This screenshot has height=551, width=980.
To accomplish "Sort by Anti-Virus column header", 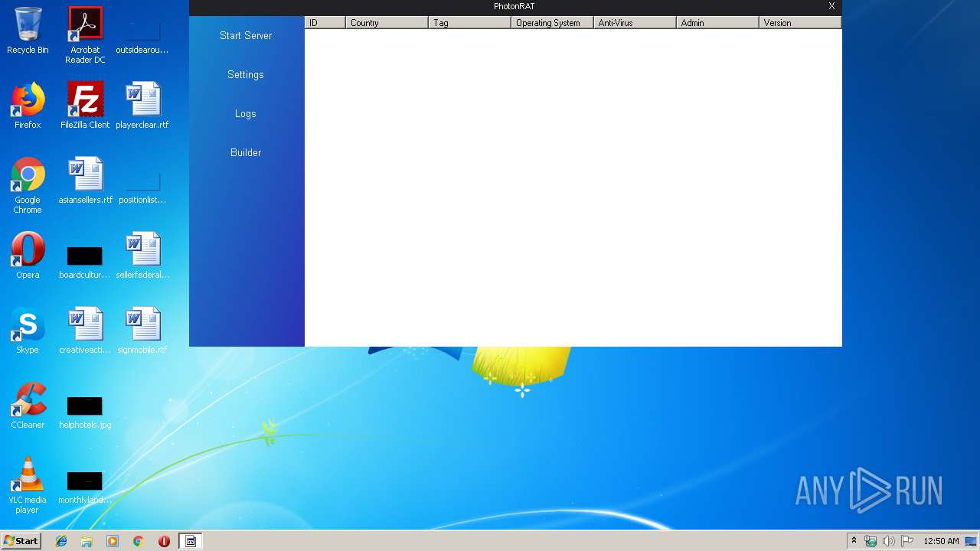I will (635, 23).
